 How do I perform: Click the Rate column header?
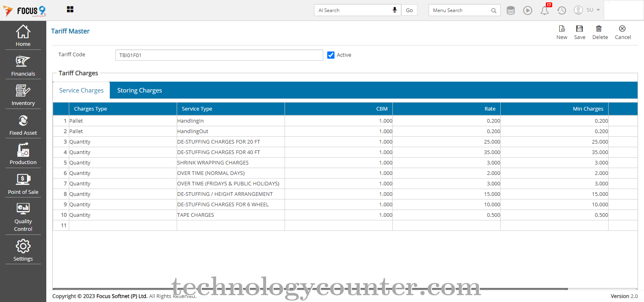pyautogui.click(x=446, y=109)
